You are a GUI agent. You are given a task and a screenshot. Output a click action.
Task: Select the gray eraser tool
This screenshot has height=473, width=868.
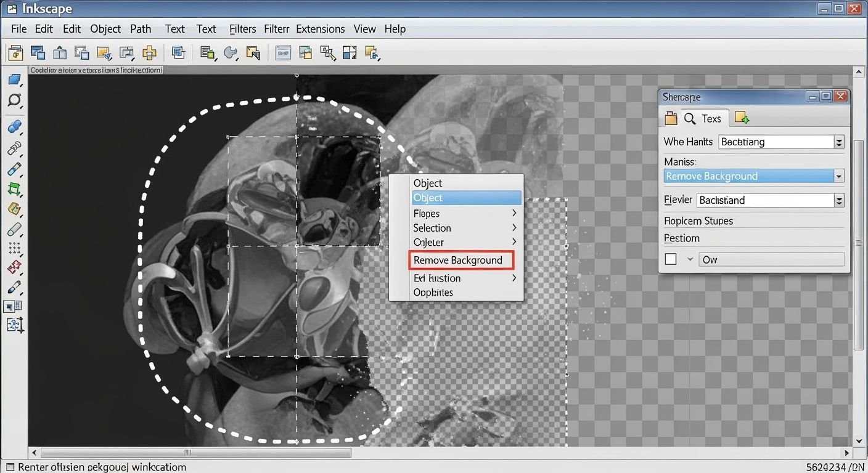point(14,230)
